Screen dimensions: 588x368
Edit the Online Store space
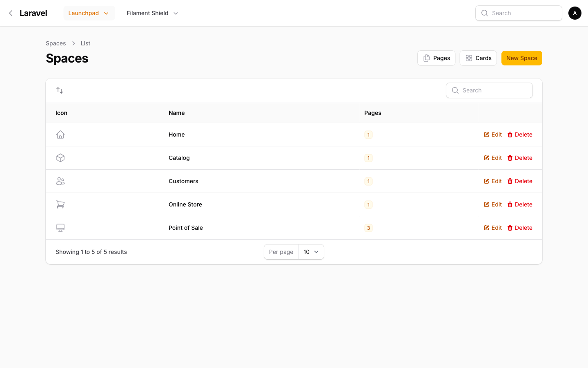493,204
